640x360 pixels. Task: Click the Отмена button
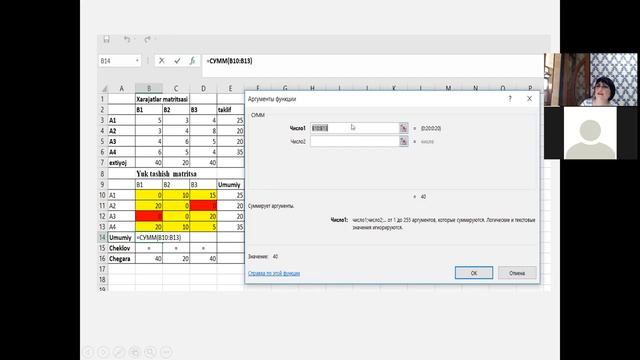517,273
